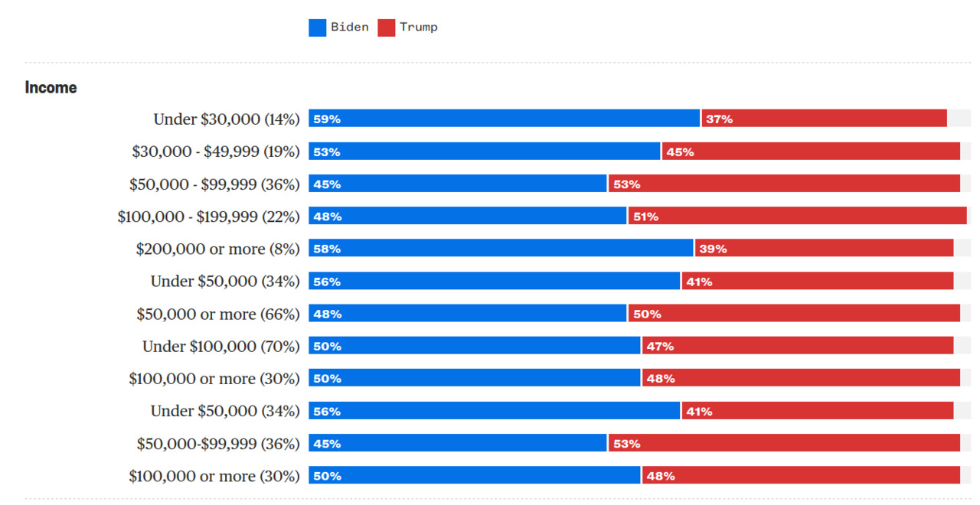
Task: Click the $30,000 - $49,999 (19%) label
Action: point(216,151)
